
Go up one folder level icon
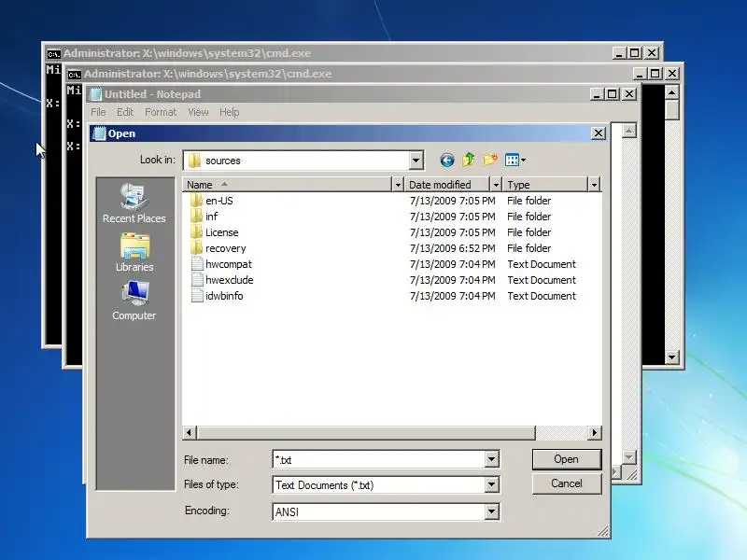pos(469,160)
